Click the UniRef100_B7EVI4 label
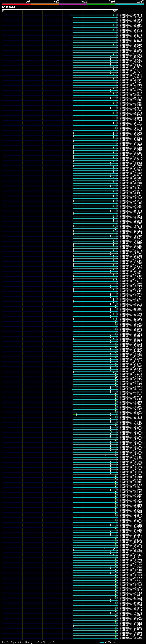Screen dimensions: 146x644 pos(131,40)
